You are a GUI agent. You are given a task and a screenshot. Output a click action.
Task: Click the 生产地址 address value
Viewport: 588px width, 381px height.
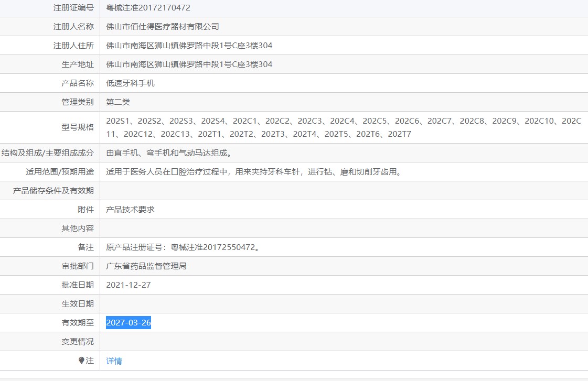click(189, 64)
